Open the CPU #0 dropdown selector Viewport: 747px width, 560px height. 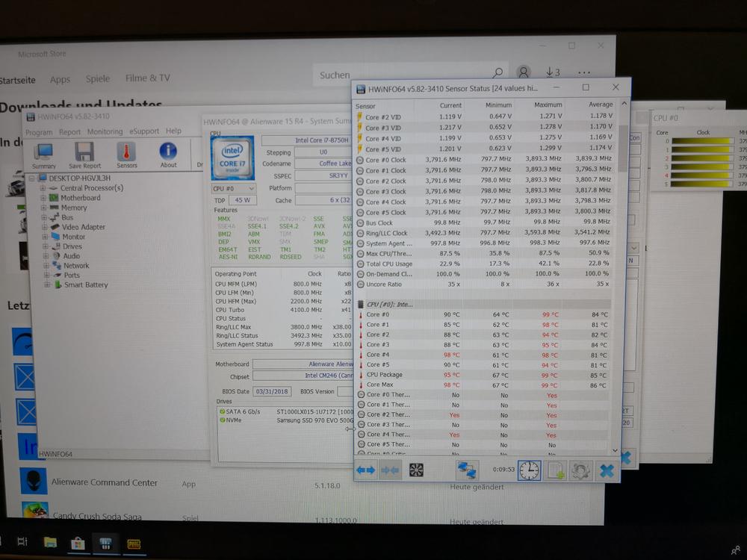click(x=234, y=189)
